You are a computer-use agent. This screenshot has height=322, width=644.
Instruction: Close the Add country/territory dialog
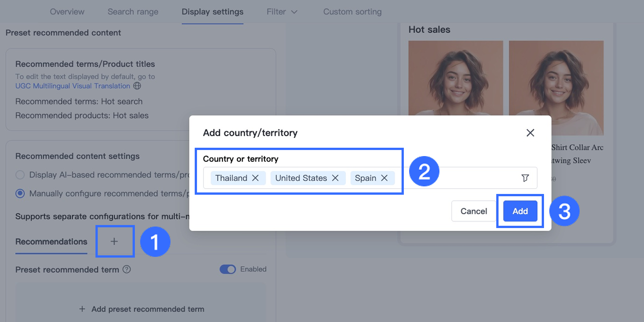coord(530,133)
